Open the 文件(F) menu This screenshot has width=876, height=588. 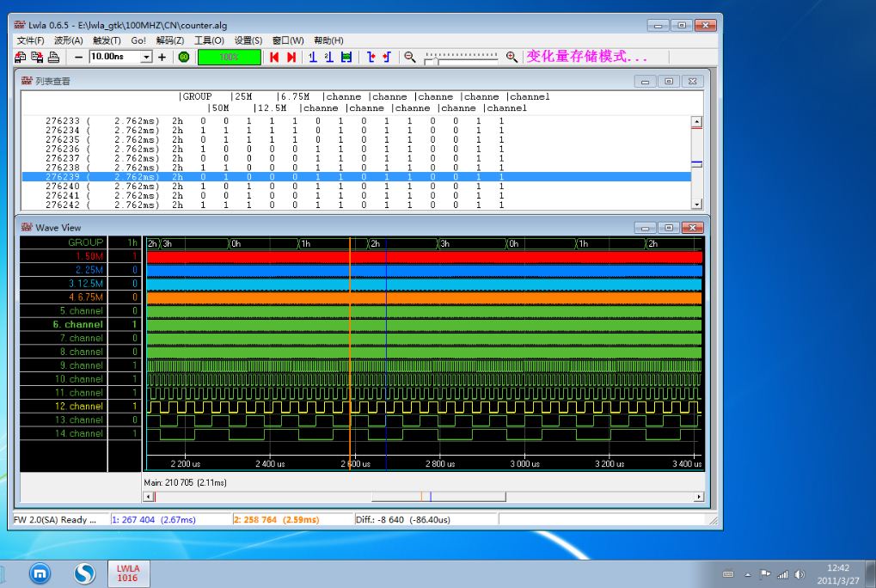point(30,40)
